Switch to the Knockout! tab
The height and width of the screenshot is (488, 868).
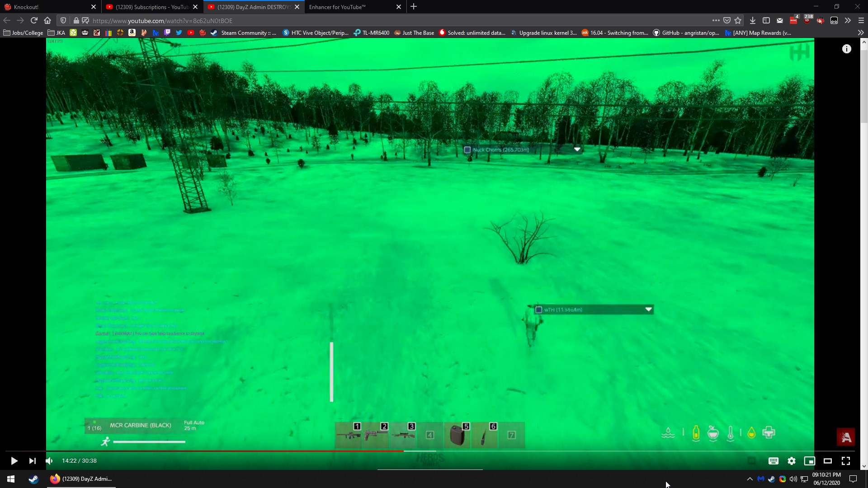click(51, 7)
